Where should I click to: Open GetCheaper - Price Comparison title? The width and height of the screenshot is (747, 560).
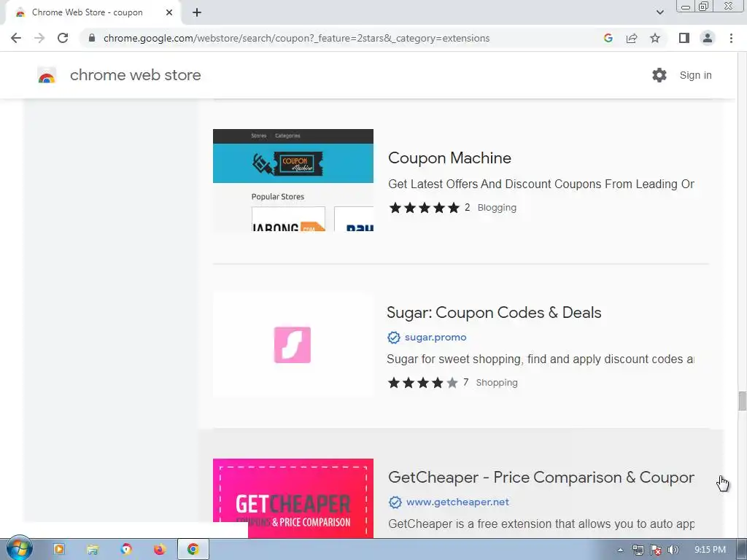point(541,477)
